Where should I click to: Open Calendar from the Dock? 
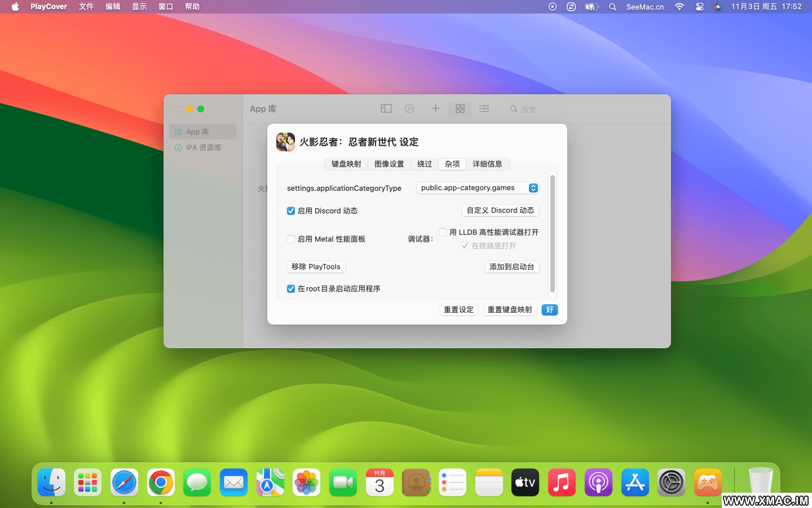click(x=379, y=483)
